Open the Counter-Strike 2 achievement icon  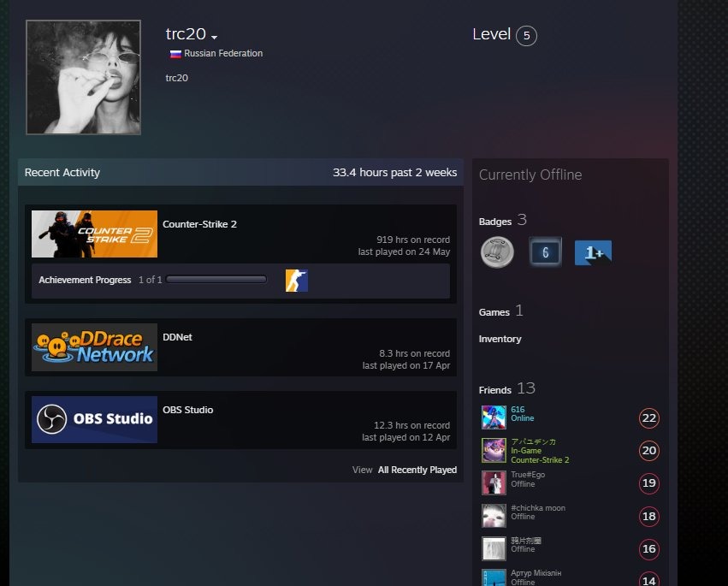297,281
